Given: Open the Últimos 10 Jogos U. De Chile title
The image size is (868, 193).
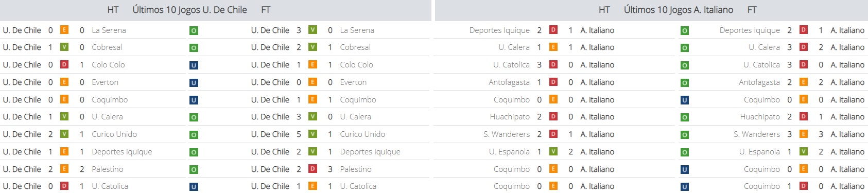Looking at the screenshot, I should tap(189, 10).
